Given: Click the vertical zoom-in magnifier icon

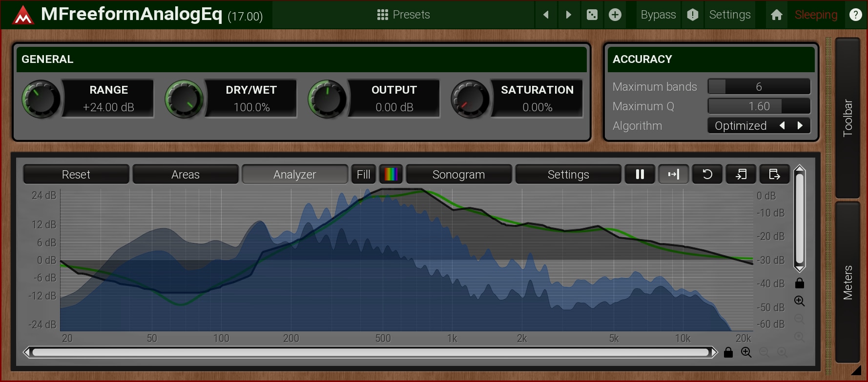Looking at the screenshot, I should click(799, 301).
